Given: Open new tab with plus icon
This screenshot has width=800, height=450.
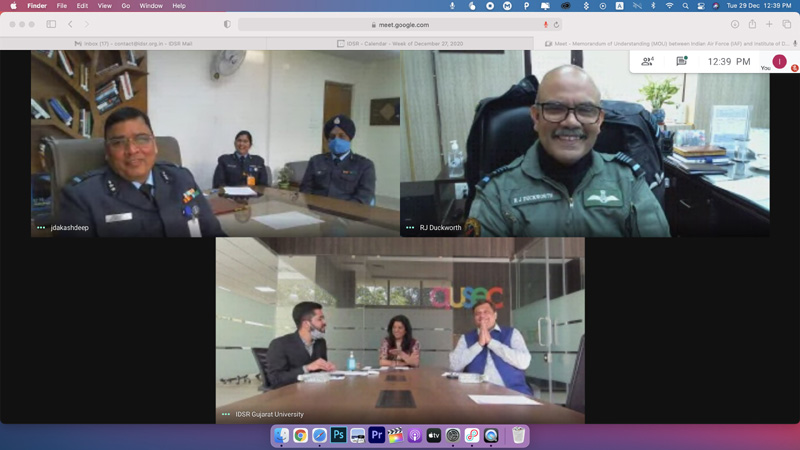Looking at the screenshot, I should pos(769,24).
